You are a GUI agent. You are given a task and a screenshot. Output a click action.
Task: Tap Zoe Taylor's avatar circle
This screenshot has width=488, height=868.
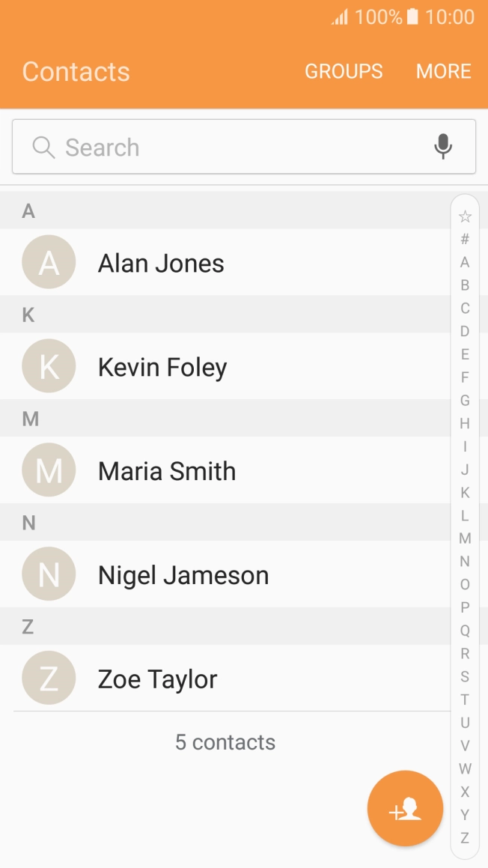pyautogui.click(x=49, y=678)
